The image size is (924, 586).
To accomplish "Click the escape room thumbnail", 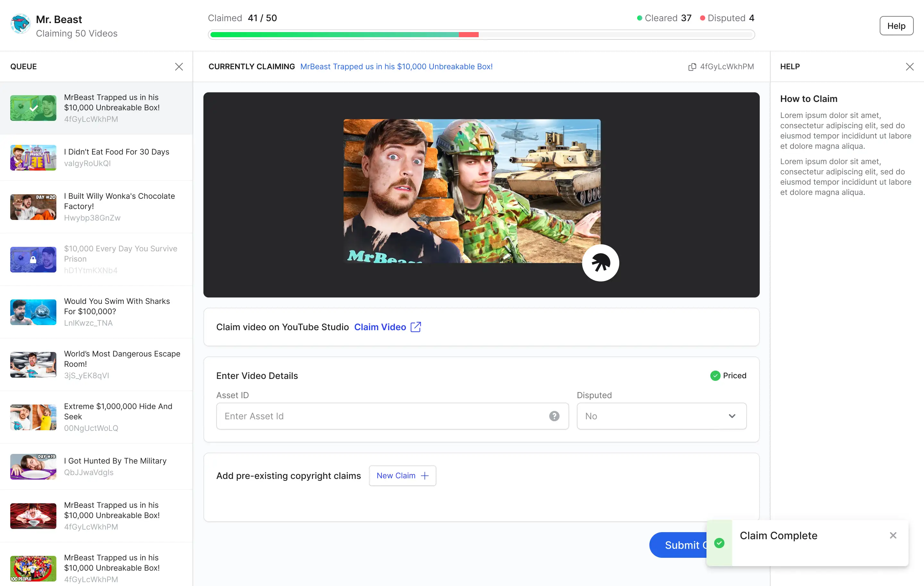I will tap(33, 365).
